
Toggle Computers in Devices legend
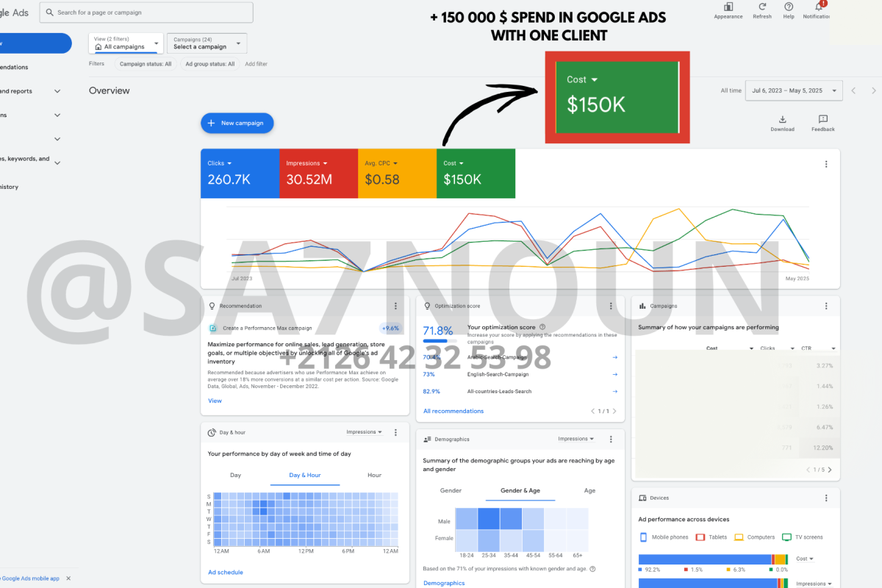(x=755, y=537)
